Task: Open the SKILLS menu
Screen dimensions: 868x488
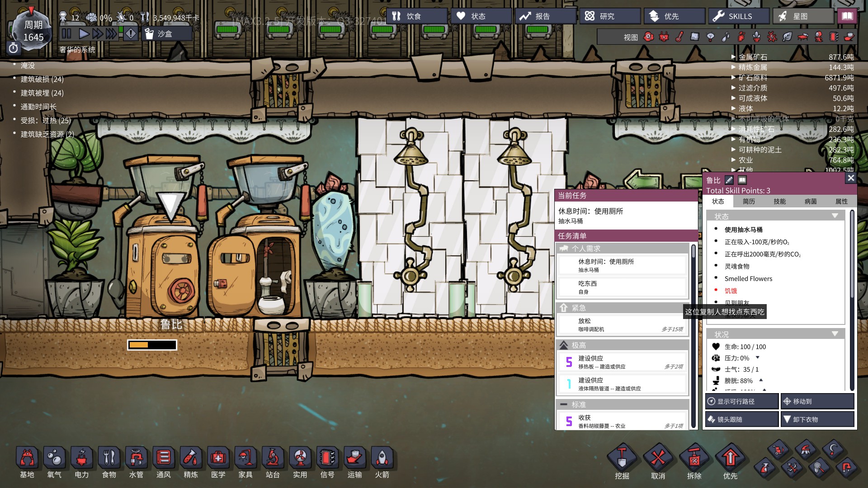Action: coord(739,16)
